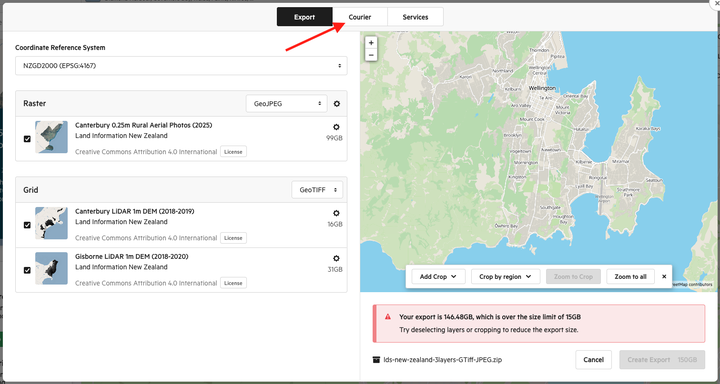Click the Create Export button
The width and height of the screenshot is (720, 384).
point(662,360)
